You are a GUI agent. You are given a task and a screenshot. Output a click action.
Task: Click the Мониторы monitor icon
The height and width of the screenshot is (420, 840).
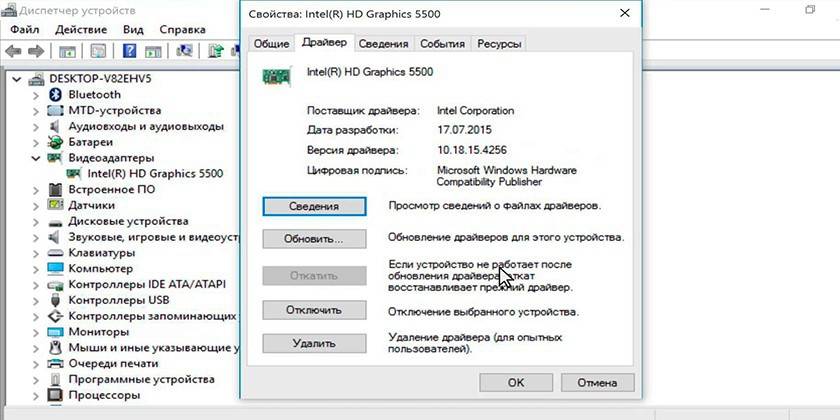pos(57,332)
